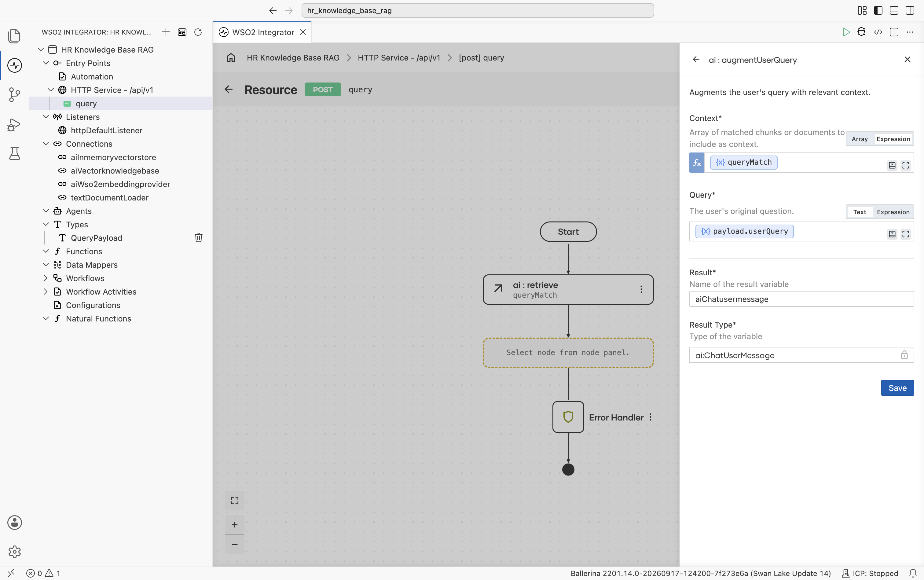This screenshot has width=924, height=580.
Task: Click the Start node in the diagram
Action: (568, 232)
